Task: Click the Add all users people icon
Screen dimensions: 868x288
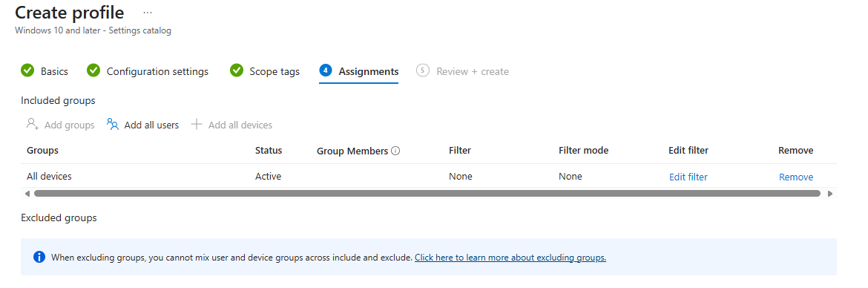Action: point(113,124)
